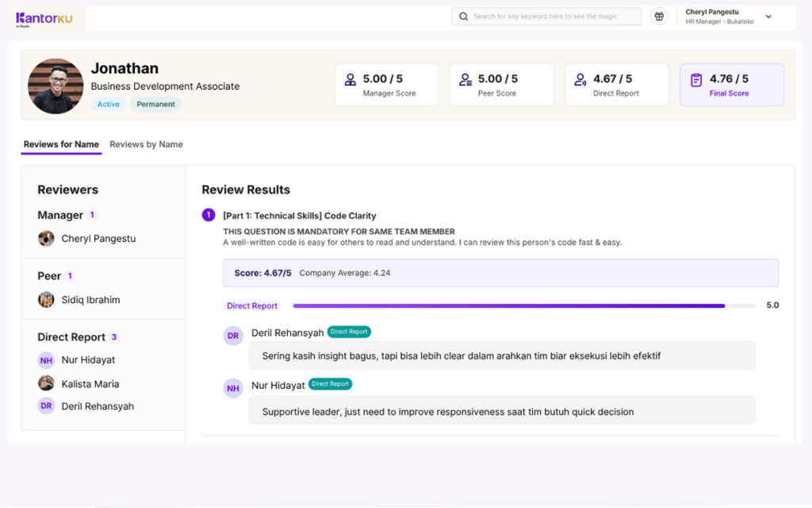
Task: Click the NH avatar beside Nur Hidayat's comment
Action: pyautogui.click(x=232, y=388)
